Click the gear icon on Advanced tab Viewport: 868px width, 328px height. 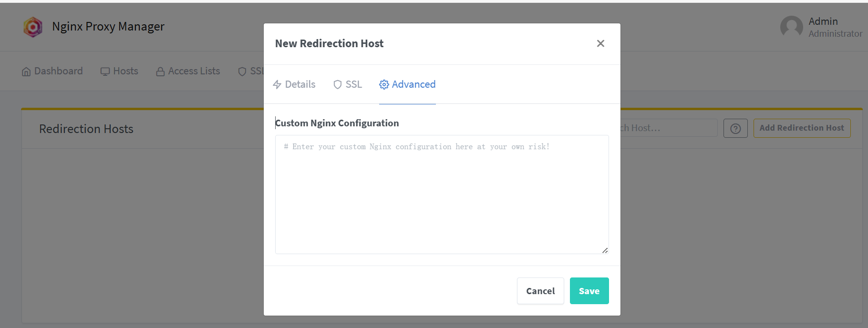coord(384,85)
